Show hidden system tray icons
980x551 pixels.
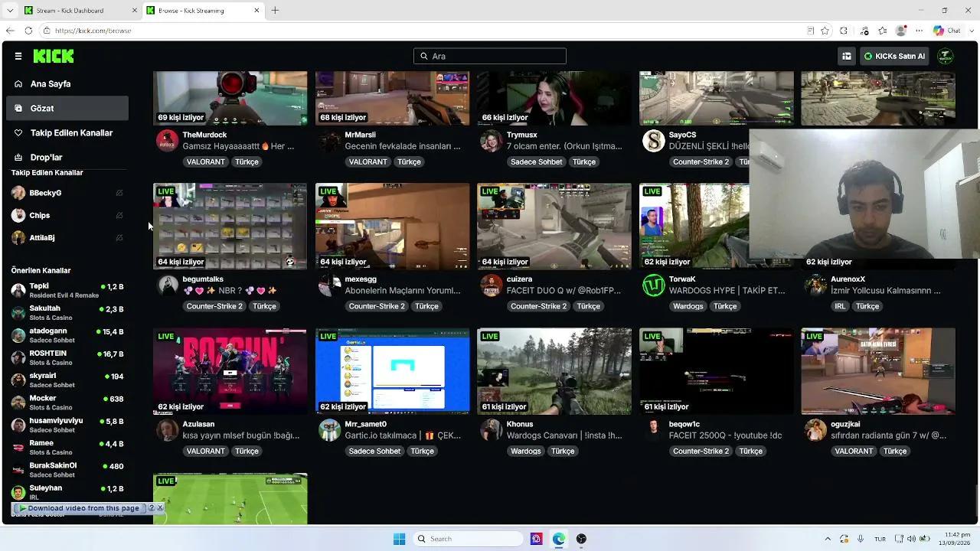point(828,539)
